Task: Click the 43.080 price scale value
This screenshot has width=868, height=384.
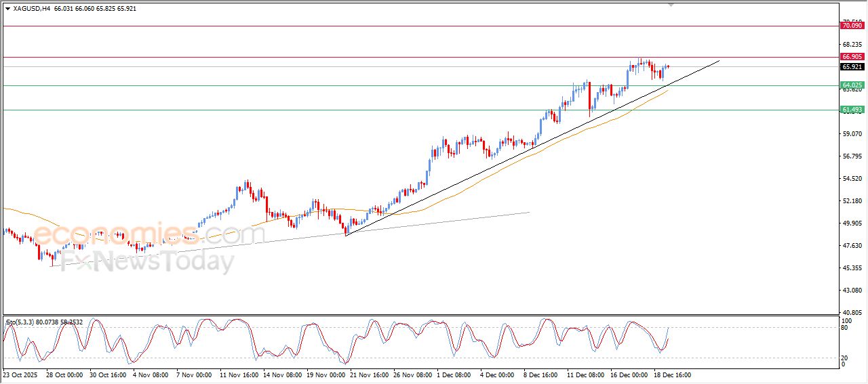Action: tap(851, 291)
